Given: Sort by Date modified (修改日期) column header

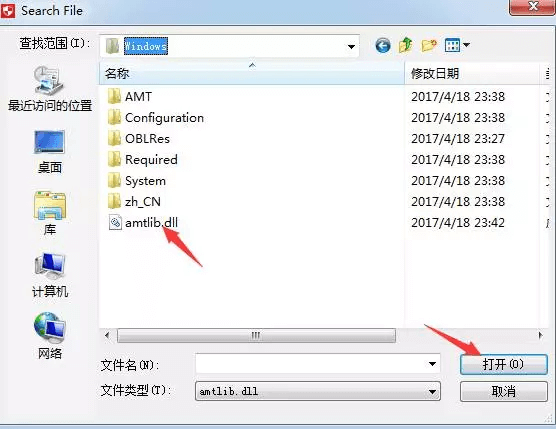Looking at the screenshot, I should [472, 73].
